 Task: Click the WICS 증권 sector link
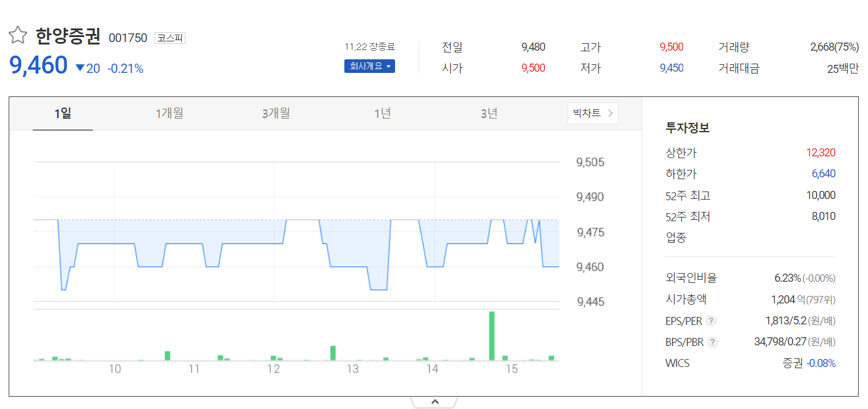tap(793, 363)
